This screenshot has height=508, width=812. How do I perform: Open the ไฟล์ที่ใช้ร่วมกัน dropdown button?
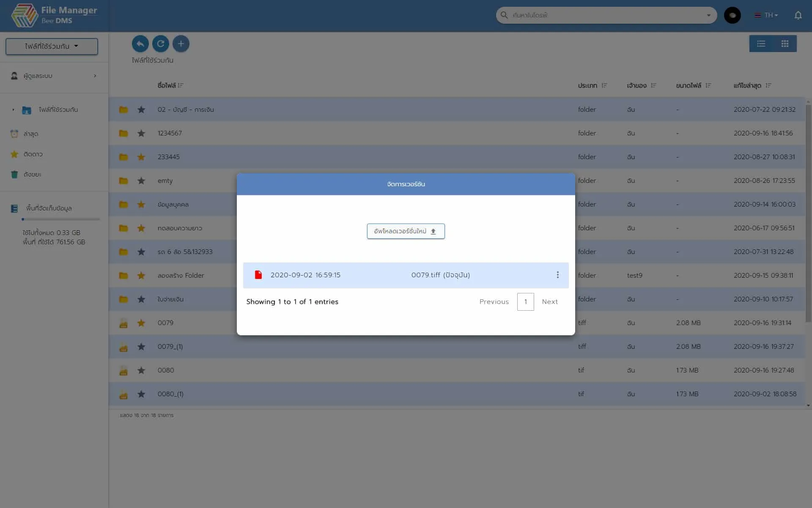coord(52,46)
